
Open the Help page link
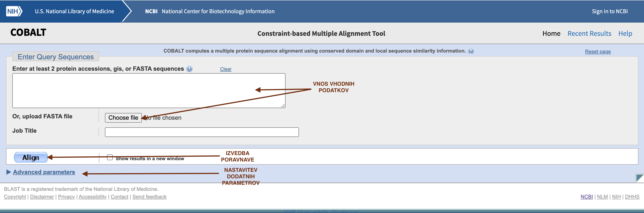tap(625, 34)
